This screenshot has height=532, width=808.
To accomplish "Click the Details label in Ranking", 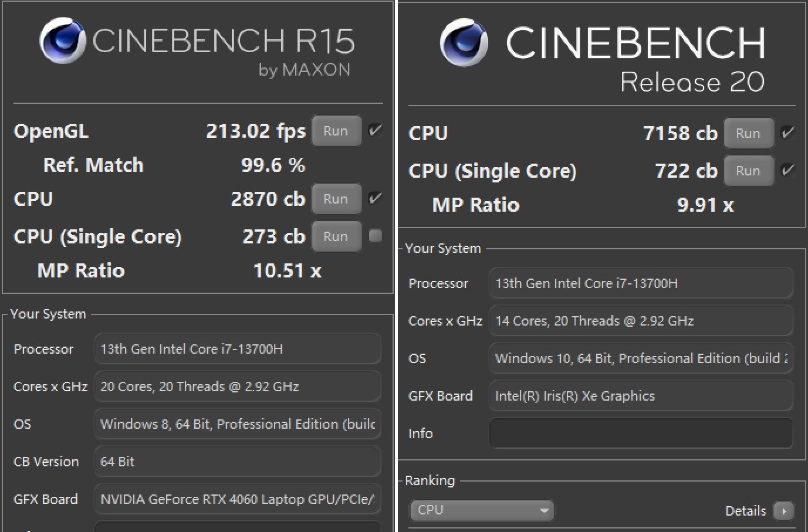I will [x=746, y=511].
